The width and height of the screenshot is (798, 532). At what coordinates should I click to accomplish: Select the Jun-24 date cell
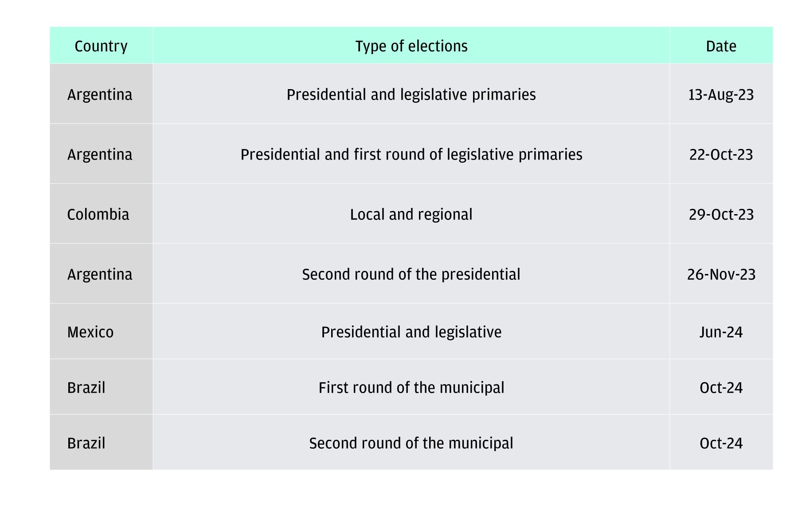(x=721, y=332)
